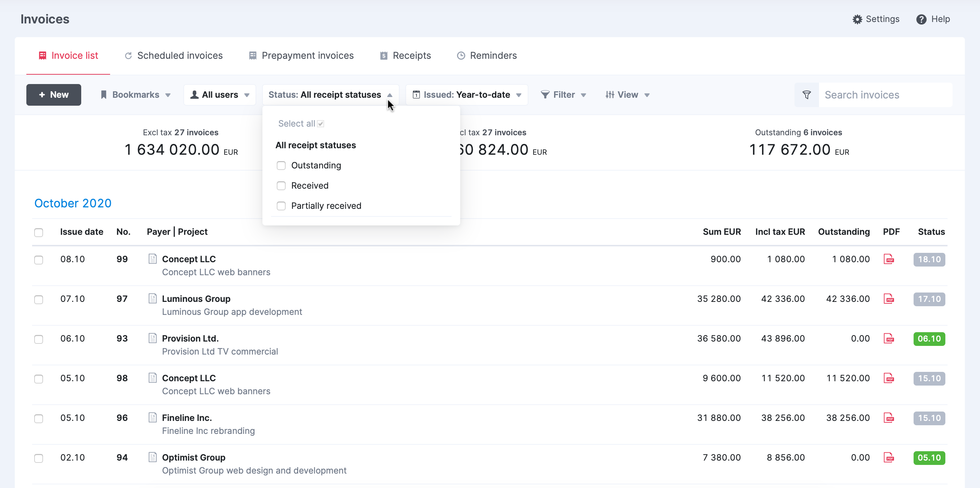The image size is (980, 488).
Task: Open project Fineline Inc rebranding
Action: pyautogui.click(x=209, y=431)
